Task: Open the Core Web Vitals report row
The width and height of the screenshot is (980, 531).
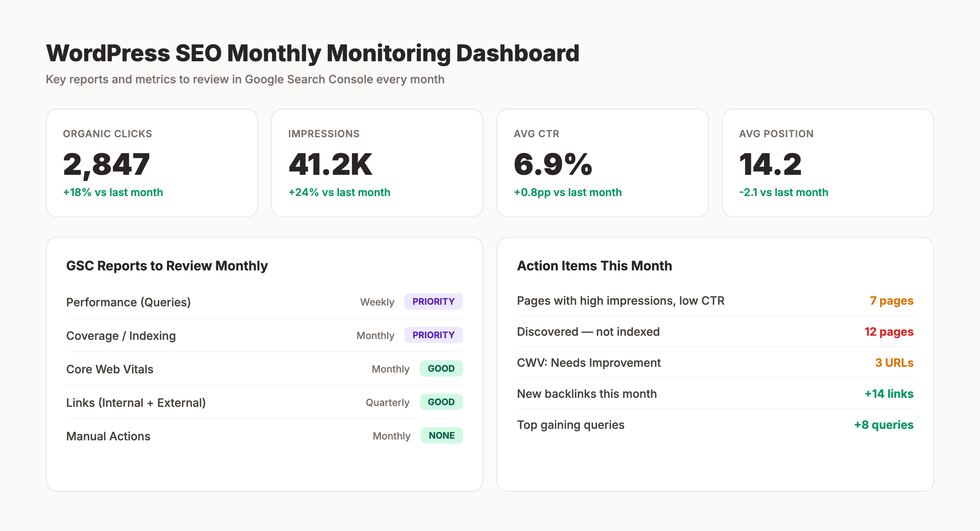Action: [110, 369]
